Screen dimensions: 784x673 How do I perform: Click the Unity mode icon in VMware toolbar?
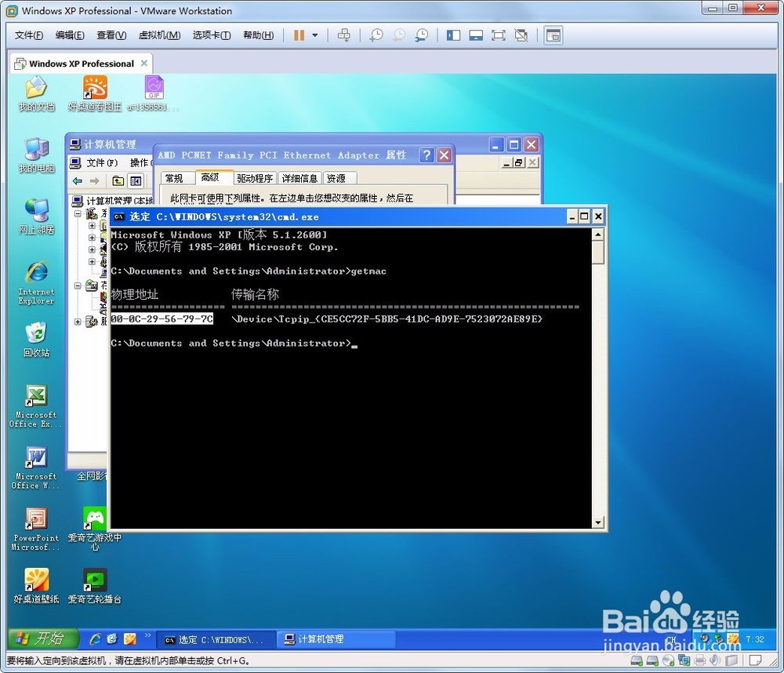coord(521,35)
